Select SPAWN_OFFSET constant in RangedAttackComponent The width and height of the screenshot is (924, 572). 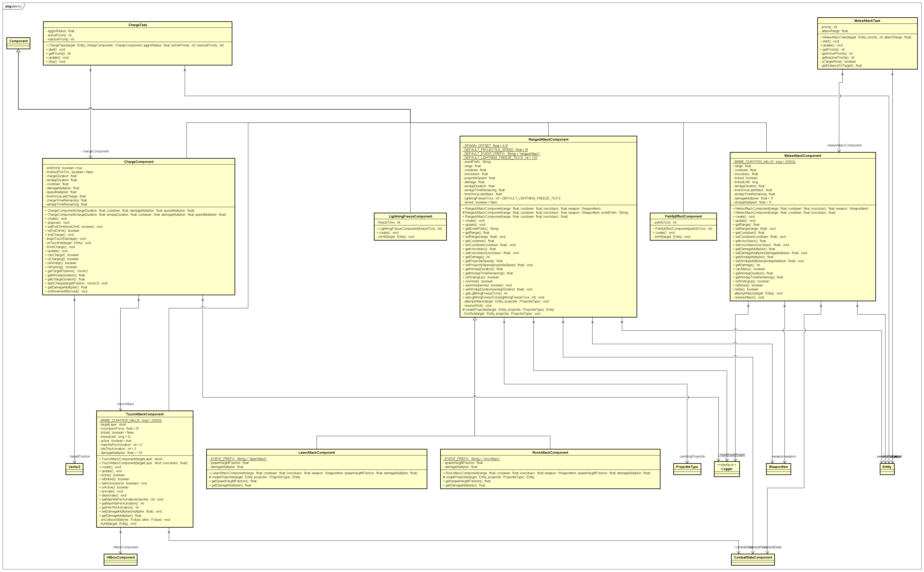(485, 146)
